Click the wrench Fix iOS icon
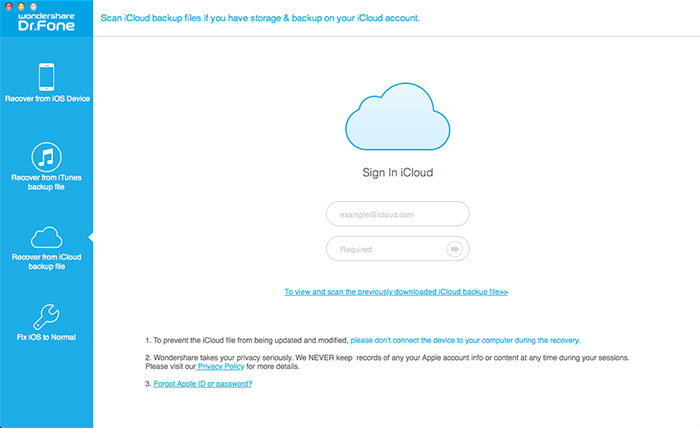 tap(46, 316)
